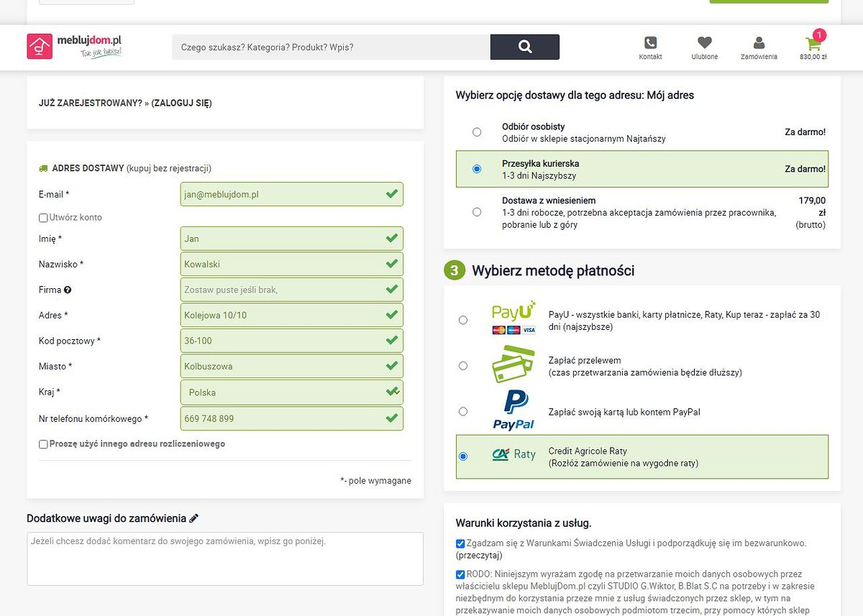Open the shopping cart icon
Viewport: 863px width, 616px height.
[813, 43]
